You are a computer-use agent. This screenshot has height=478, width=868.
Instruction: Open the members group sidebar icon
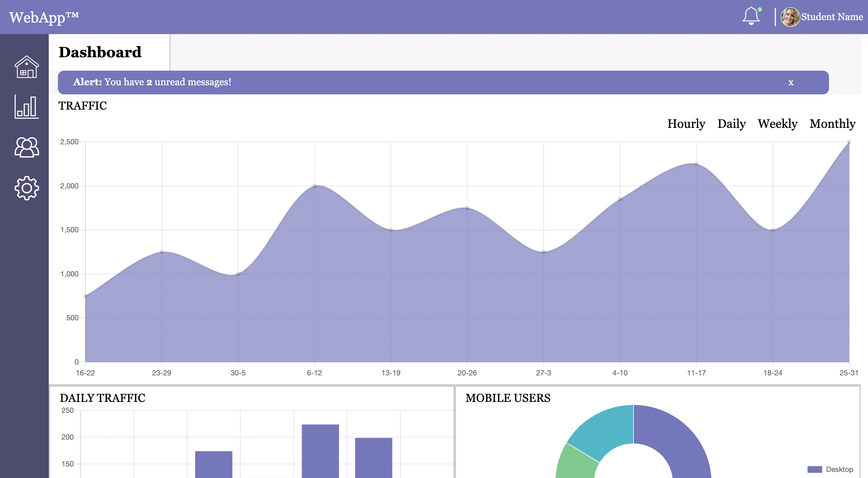click(27, 147)
